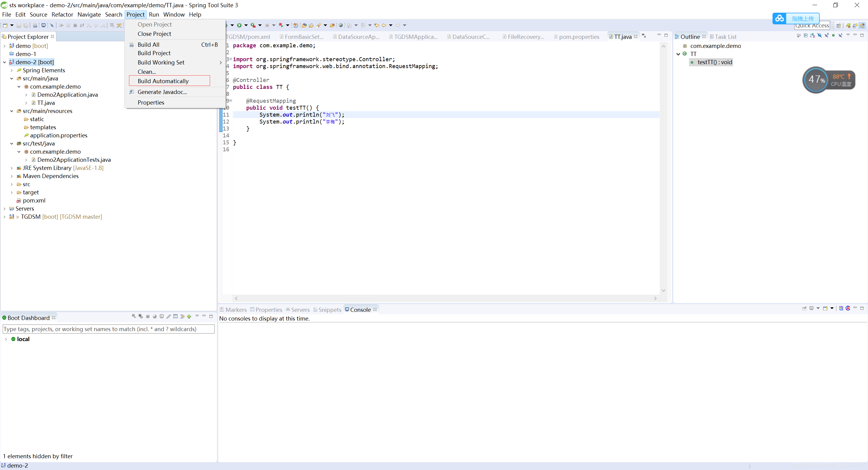The image size is (868, 470).
Task: Expand the local node in Boot Dashboard
Action: pos(6,339)
